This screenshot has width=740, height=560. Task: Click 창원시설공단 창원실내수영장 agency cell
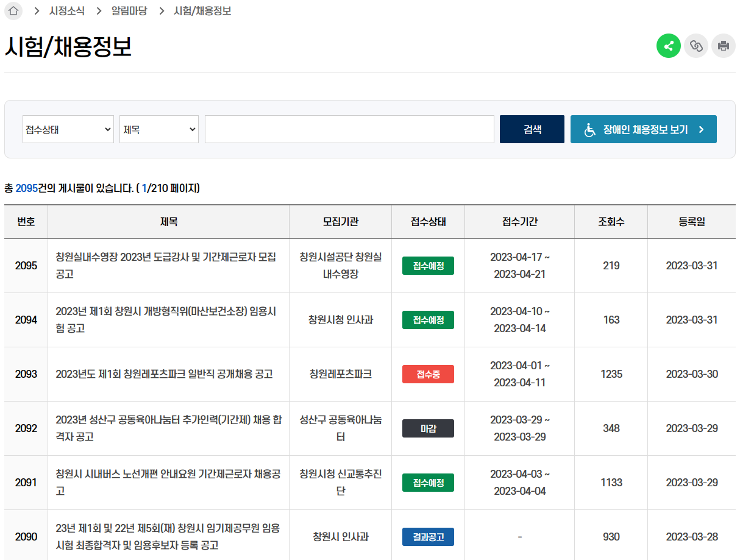[x=341, y=266]
